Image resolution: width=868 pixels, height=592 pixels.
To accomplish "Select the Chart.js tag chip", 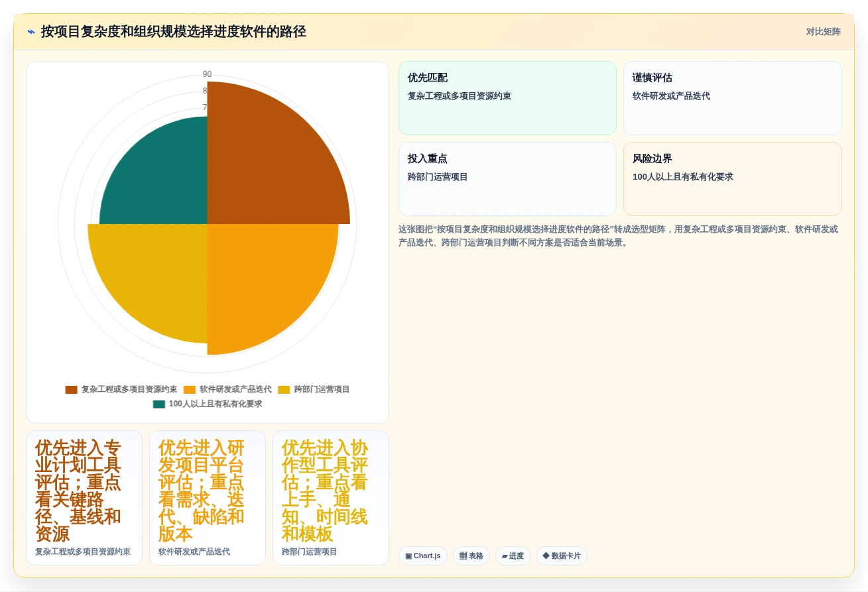I will click(x=423, y=556).
